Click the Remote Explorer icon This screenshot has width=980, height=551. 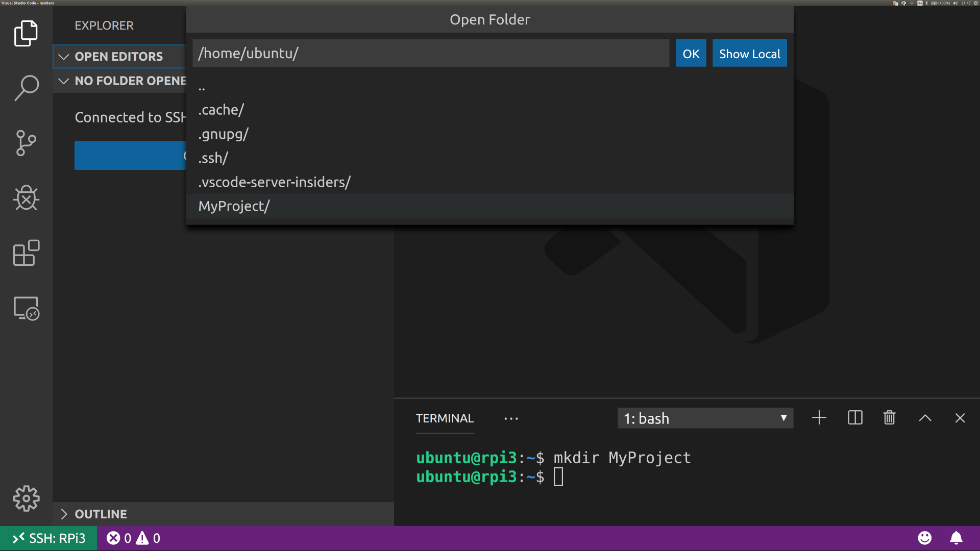pos(27,309)
